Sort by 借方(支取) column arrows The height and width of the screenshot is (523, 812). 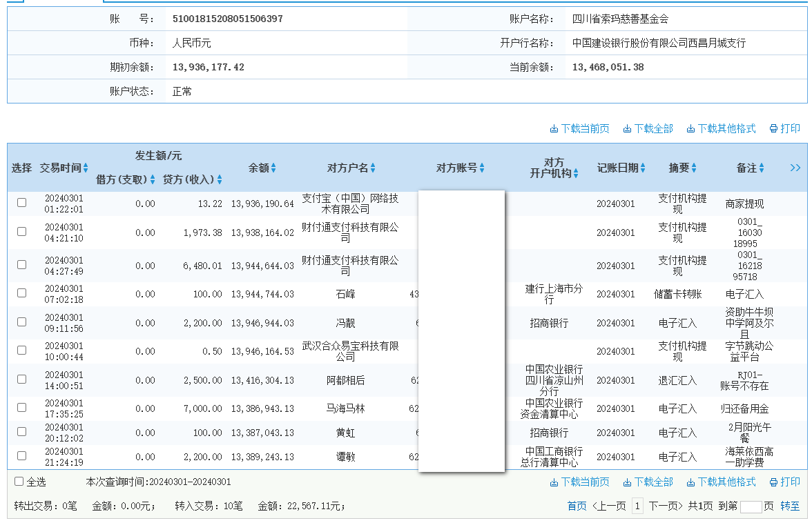point(152,179)
